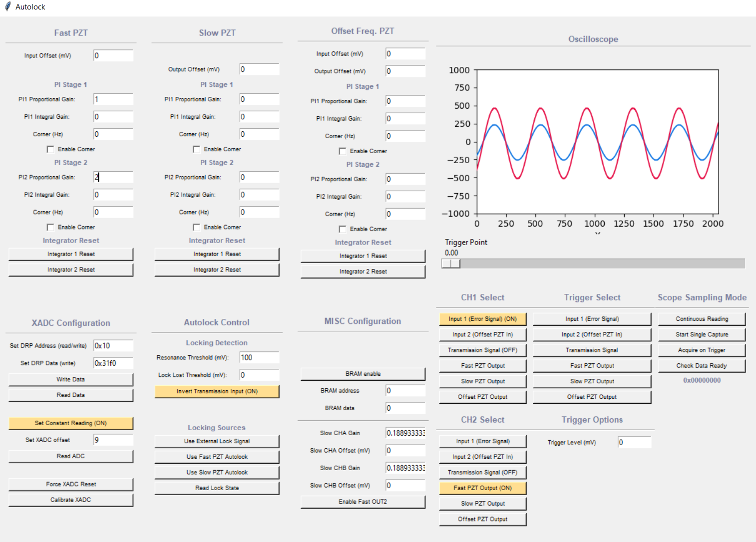The image size is (756, 542).
Task: Toggle Invert Transmission Input button
Action: (x=217, y=391)
